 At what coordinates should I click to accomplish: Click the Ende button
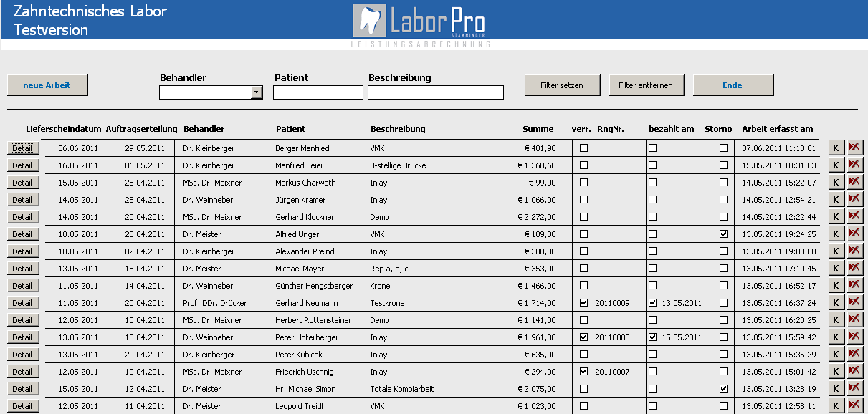(733, 85)
